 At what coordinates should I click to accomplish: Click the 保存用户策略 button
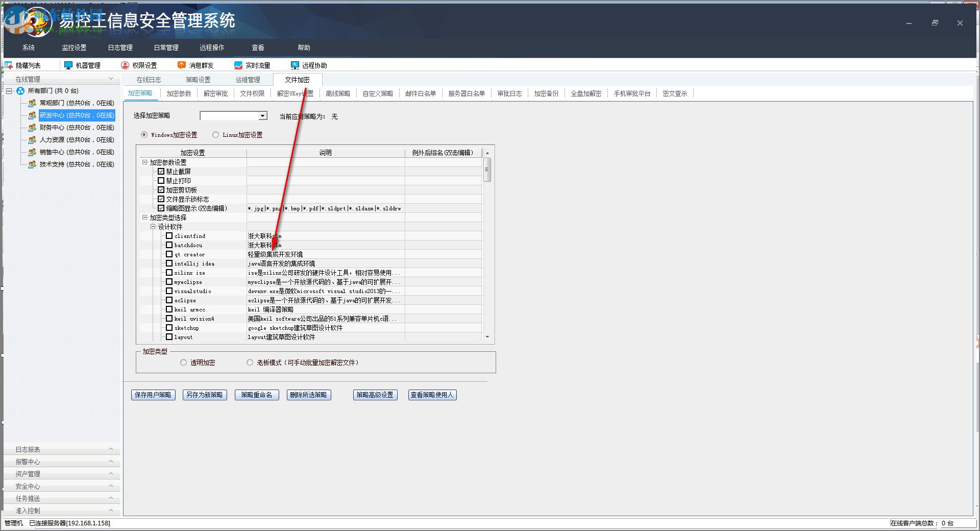tap(153, 395)
